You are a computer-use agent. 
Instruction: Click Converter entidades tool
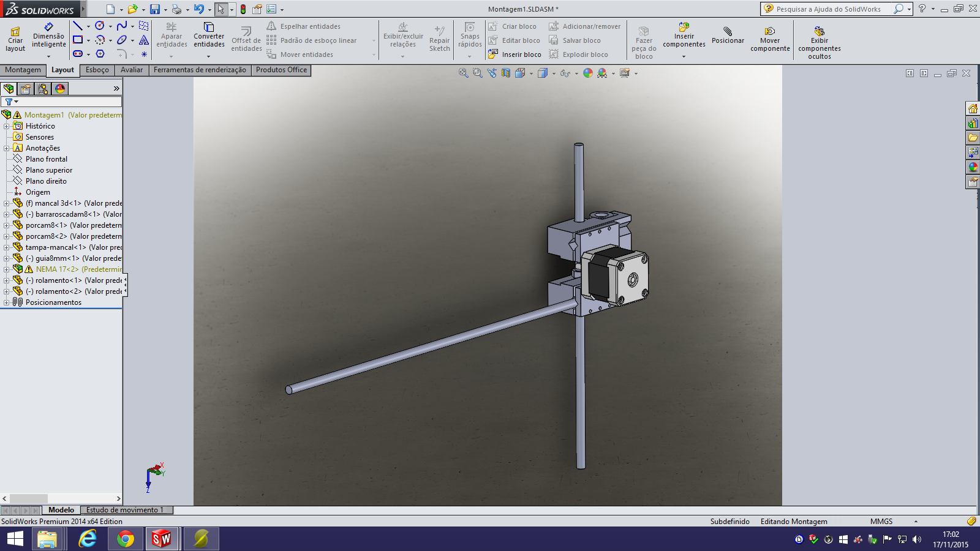(x=209, y=36)
